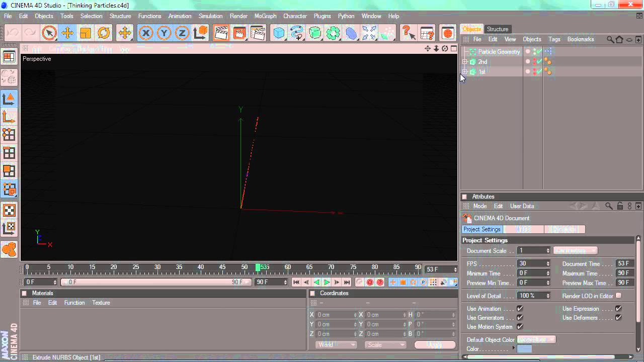Click the Record keyframe button
Image resolution: width=644 pixels, height=362 pixels.
[x=360, y=283]
